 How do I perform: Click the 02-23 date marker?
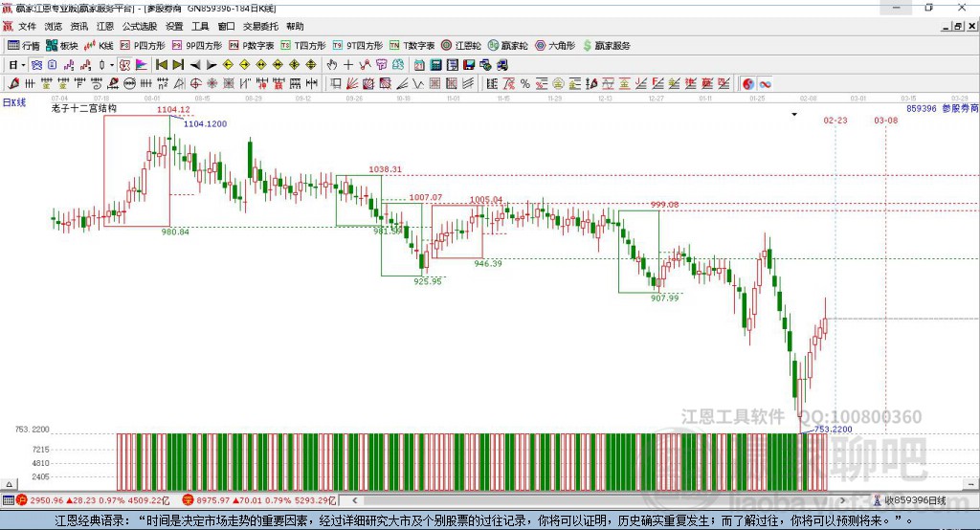(835, 120)
